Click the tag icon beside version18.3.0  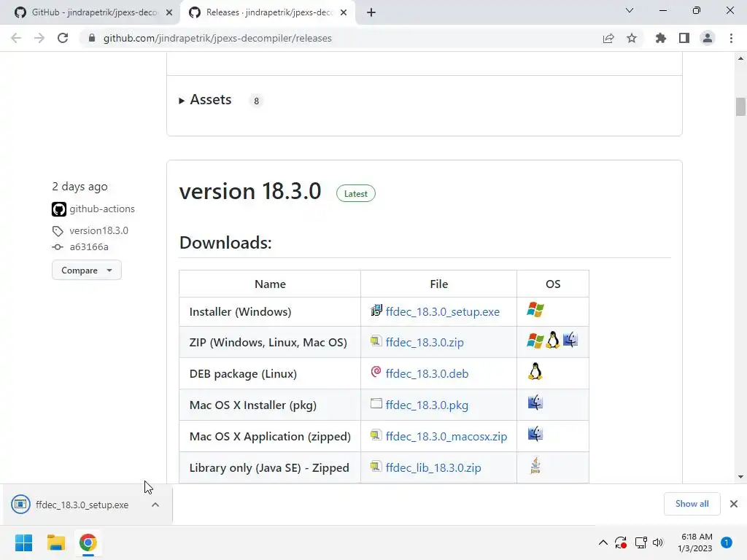coord(58,231)
